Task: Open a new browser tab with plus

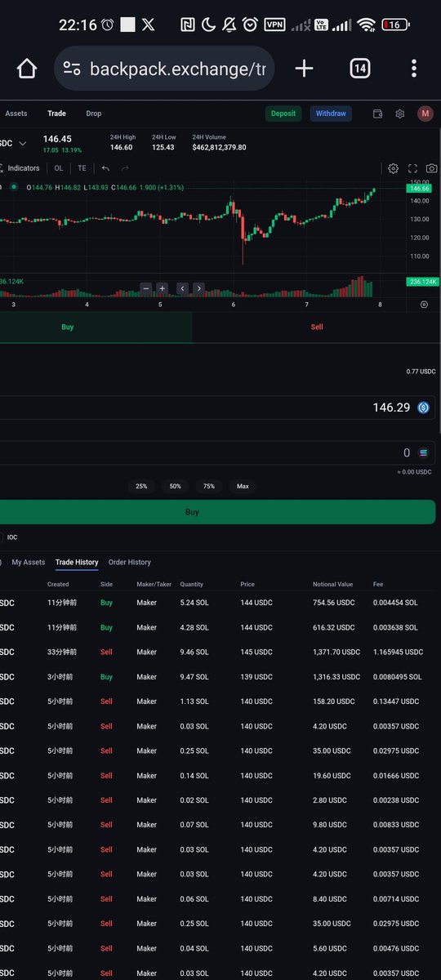Action: pos(304,69)
